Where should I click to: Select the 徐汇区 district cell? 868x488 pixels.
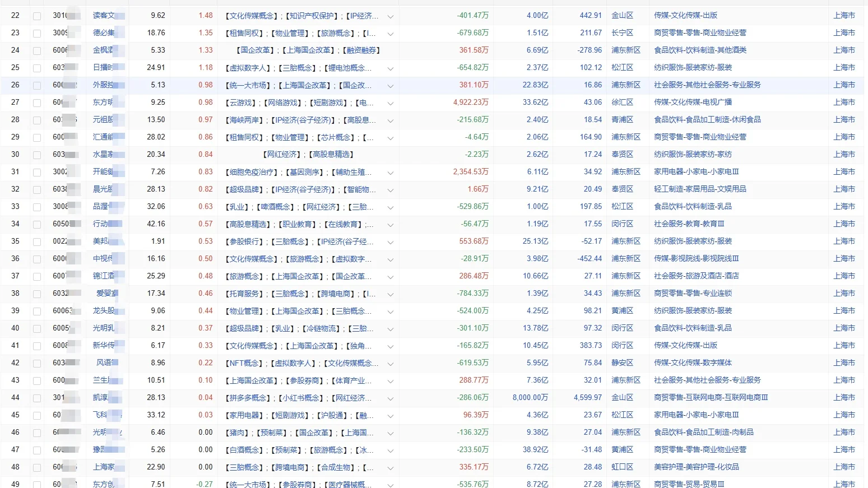click(622, 103)
